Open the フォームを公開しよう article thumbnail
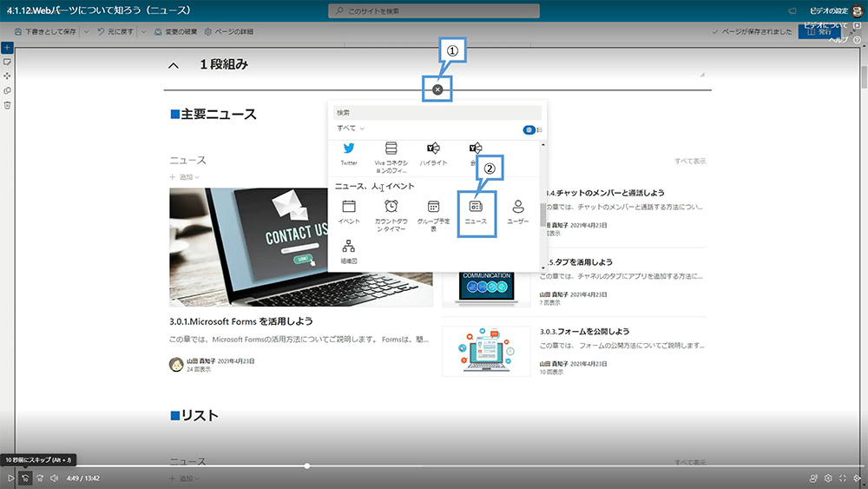Viewport: 868px width, 489px height. (x=486, y=351)
